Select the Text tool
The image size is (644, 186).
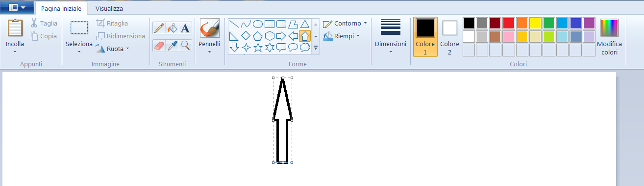185,28
